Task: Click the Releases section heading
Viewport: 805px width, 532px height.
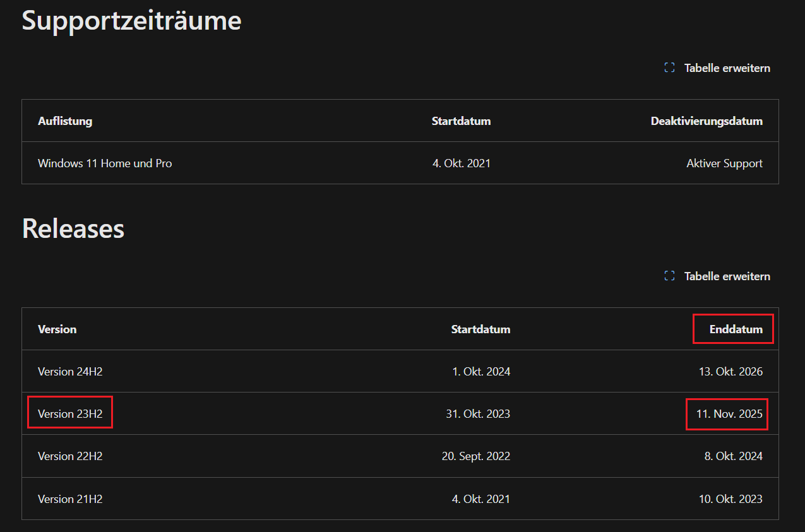Action: pyautogui.click(x=73, y=228)
